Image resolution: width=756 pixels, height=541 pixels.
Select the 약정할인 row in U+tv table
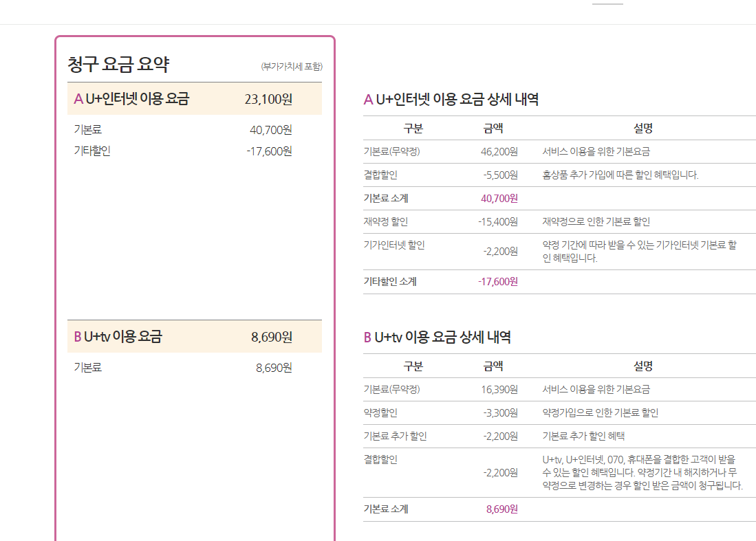pyautogui.click(x=380, y=413)
